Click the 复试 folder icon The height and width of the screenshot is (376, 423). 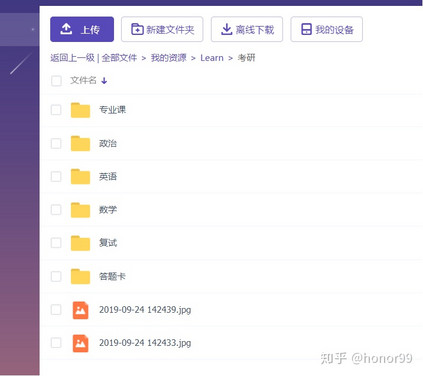[80, 243]
